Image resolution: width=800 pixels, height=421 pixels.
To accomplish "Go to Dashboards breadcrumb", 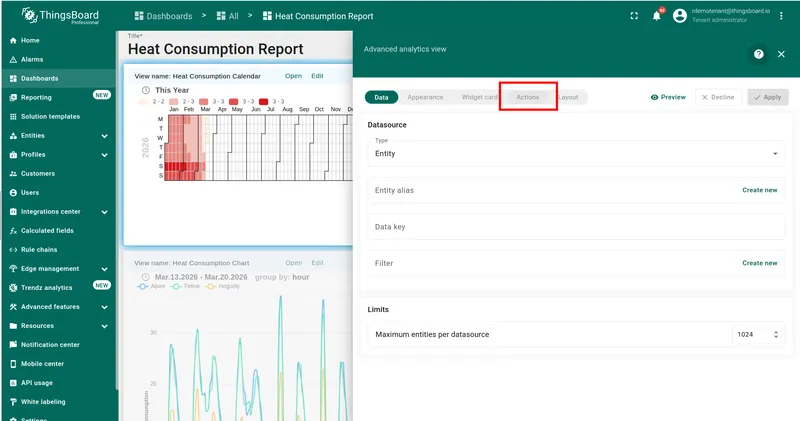I will [x=163, y=16].
